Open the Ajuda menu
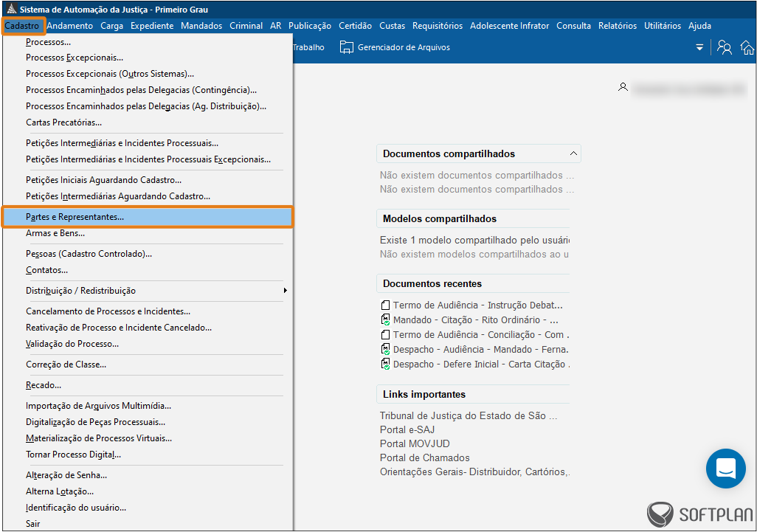The image size is (757, 532). coord(699,26)
